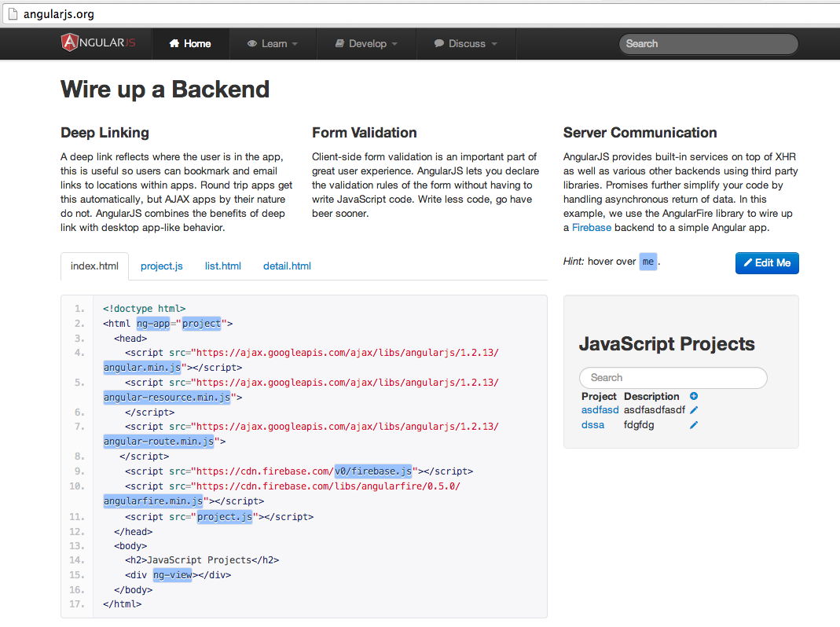Click the Home house icon
The image size is (840, 627).
174,43
